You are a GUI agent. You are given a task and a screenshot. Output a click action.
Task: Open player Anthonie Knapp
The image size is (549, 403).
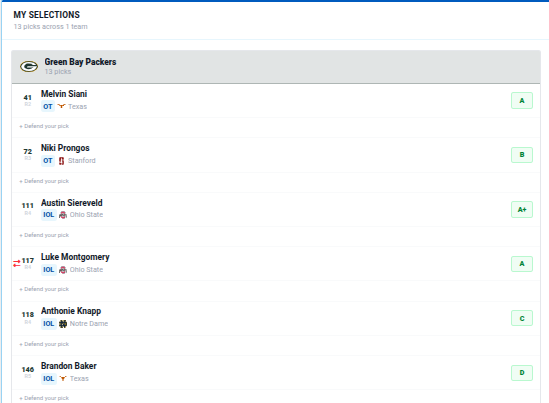[x=71, y=311]
